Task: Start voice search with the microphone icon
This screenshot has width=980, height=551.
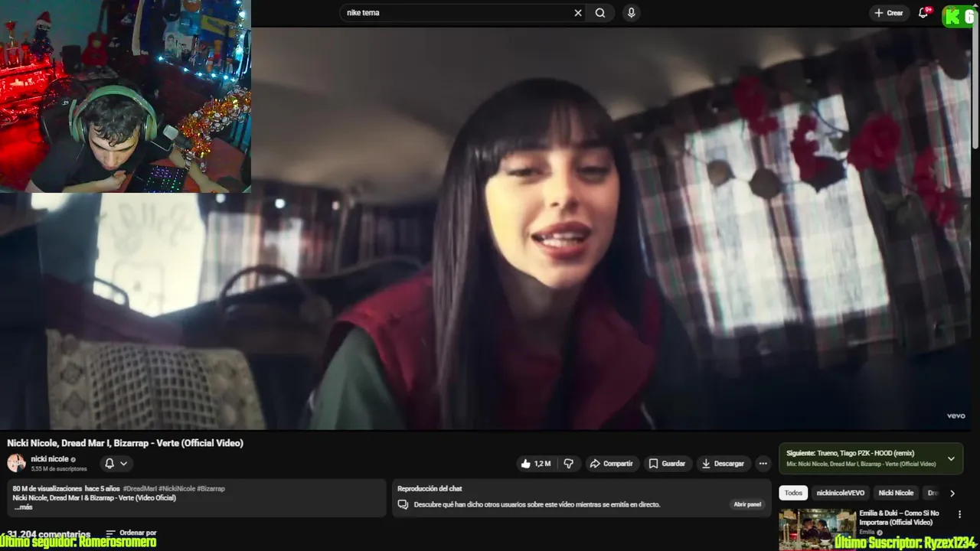Action: (631, 12)
